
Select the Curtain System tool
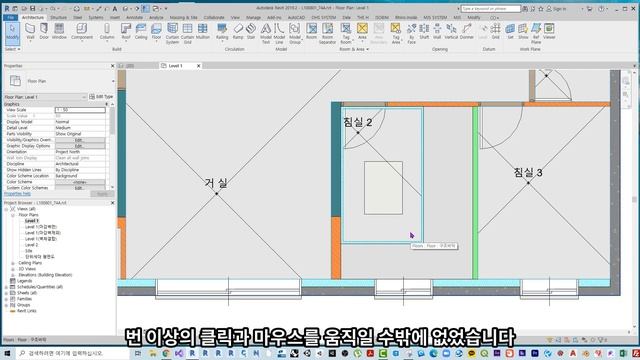172,33
